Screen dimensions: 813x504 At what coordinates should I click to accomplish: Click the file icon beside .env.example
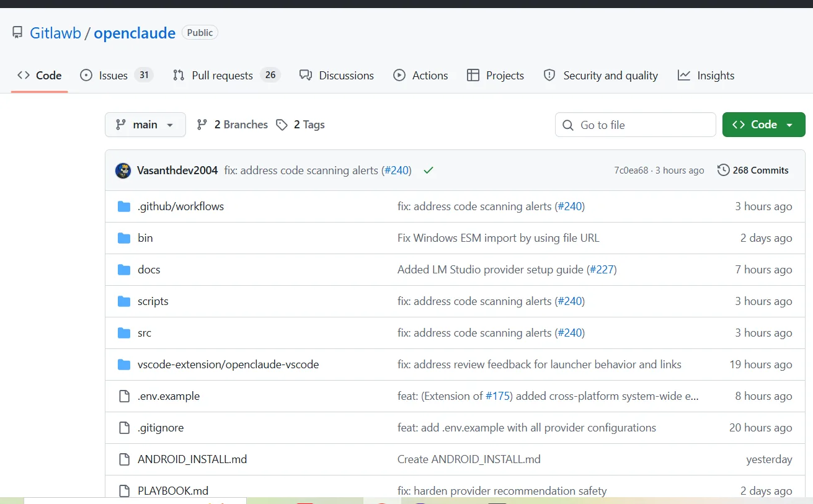(124, 396)
